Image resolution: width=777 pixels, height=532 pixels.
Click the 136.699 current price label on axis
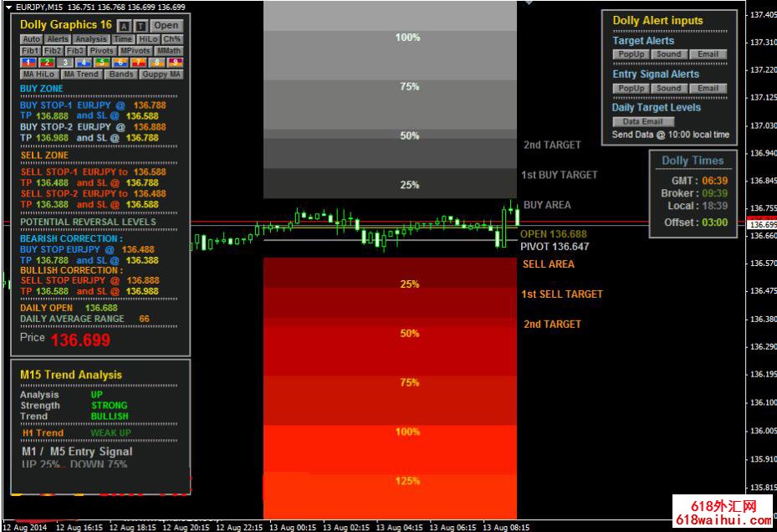tap(761, 225)
